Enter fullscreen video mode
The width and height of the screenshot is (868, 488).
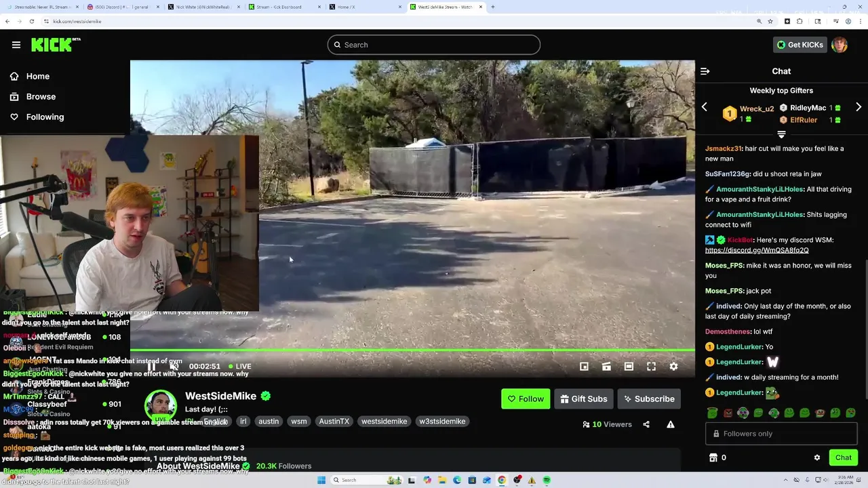[651, 367]
